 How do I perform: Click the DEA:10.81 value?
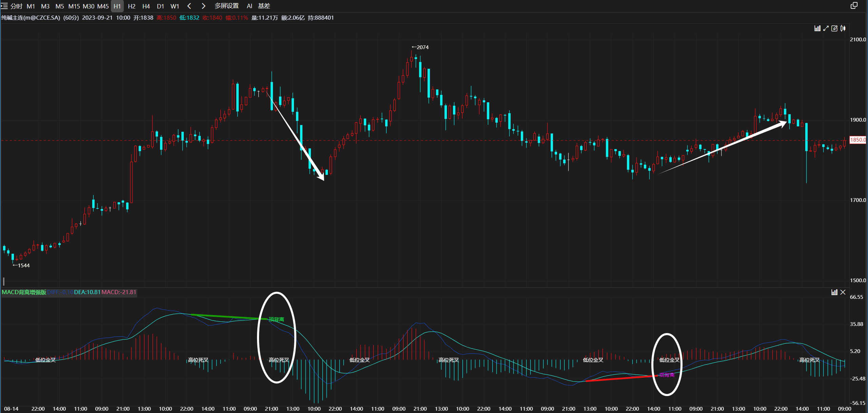(87, 292)
